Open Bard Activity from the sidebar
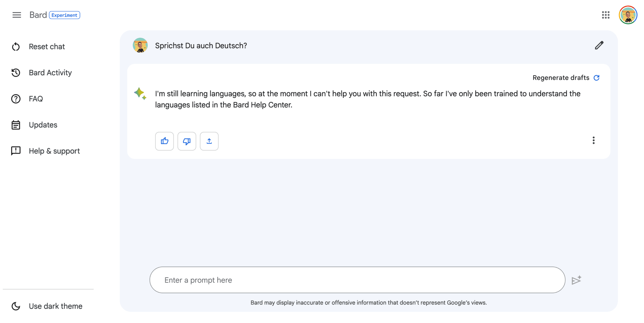Image resolution: width=644 pixels, height=323 pixels. pos(50,73)
